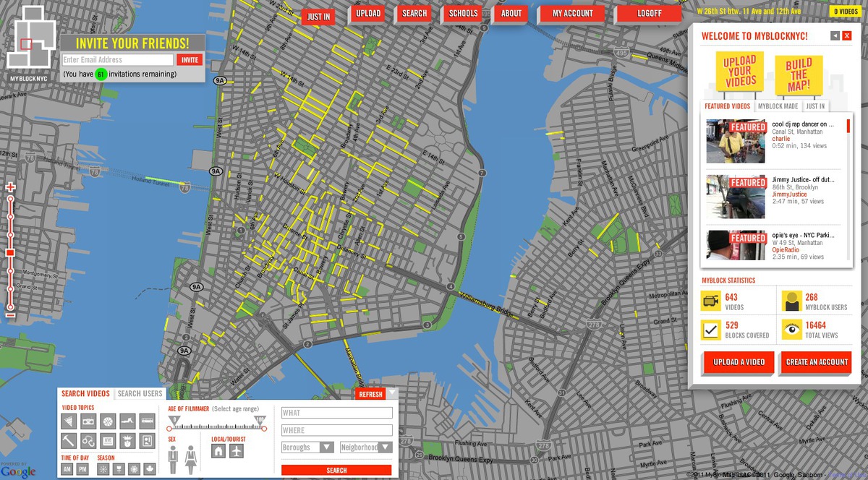This screenshot has height=480, width=868.
Task: Click the MyBlockNYC logo
Action: 30,42
